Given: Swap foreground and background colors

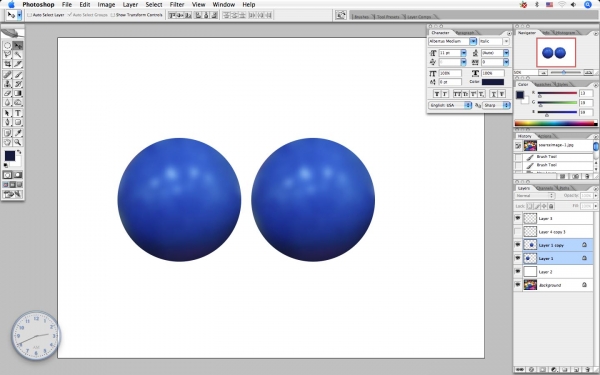Looking at the screenshot, I should pos(19,152).
